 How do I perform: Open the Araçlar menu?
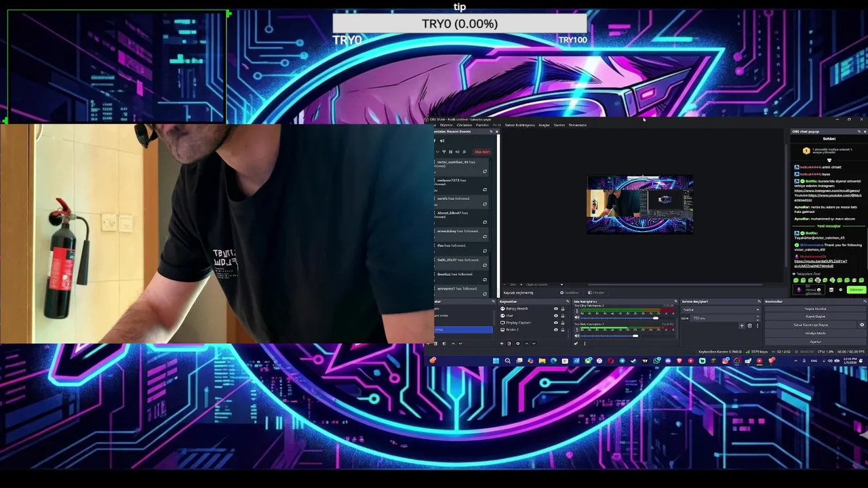click(544, 125)
